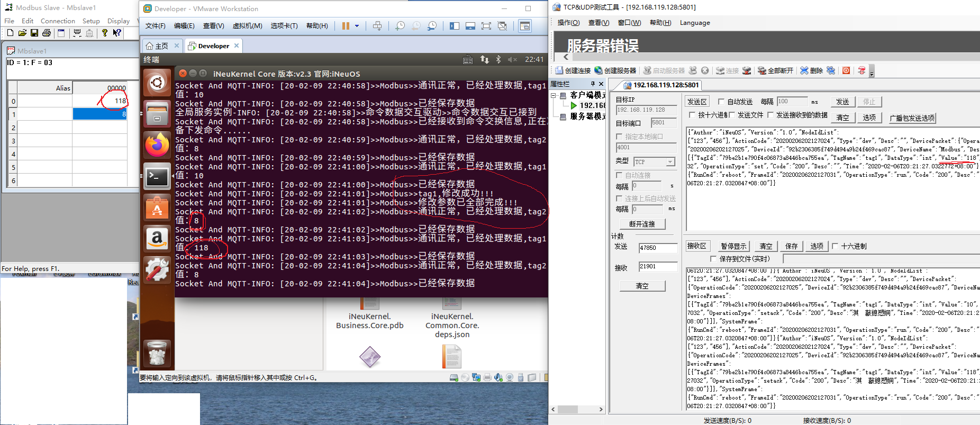Screen dimensions: 980x425
Task: Click the send count field showing 47850
Action: 658,248
